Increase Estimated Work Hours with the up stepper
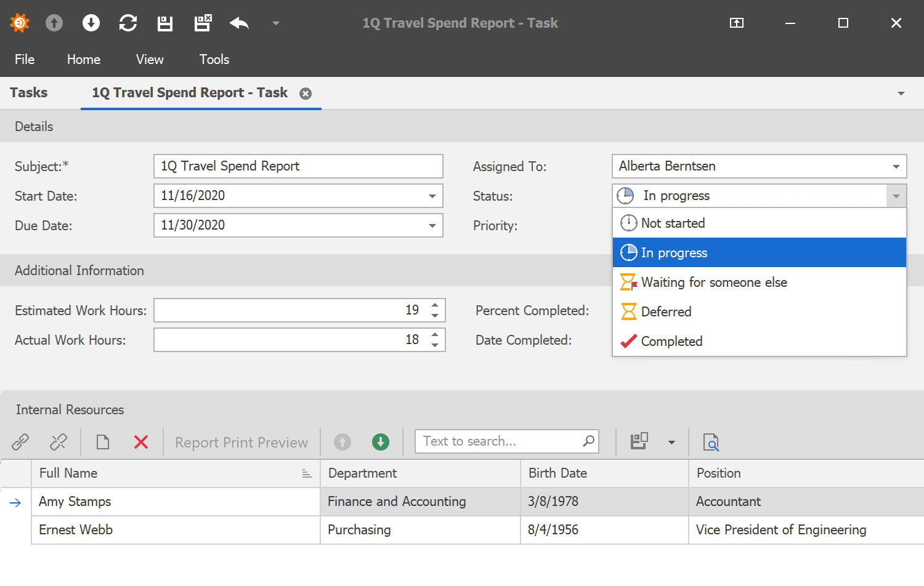This screenshot has height=586, width=924. [x=436, y=305]
